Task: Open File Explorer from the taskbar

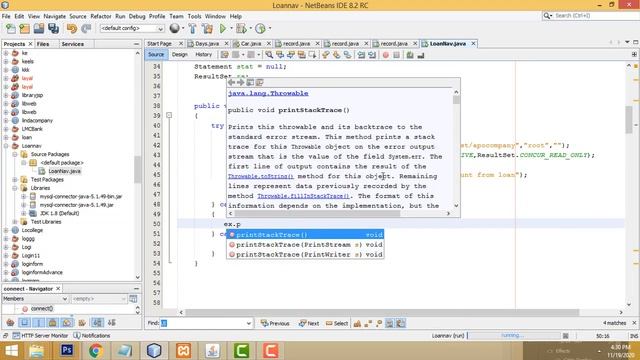Action: 37,350
